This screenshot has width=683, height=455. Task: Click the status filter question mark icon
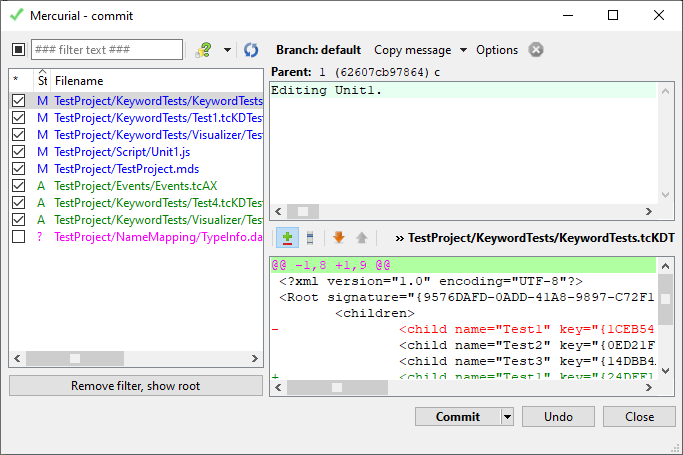(x=204, y=50)
